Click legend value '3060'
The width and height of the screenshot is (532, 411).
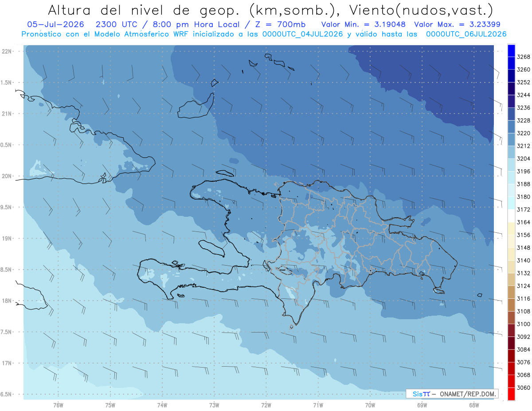[524, 388]
